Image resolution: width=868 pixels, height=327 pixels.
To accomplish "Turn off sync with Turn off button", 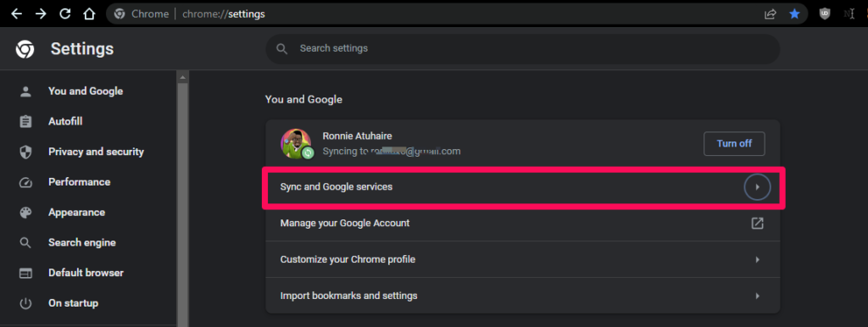I will point(734,144).
